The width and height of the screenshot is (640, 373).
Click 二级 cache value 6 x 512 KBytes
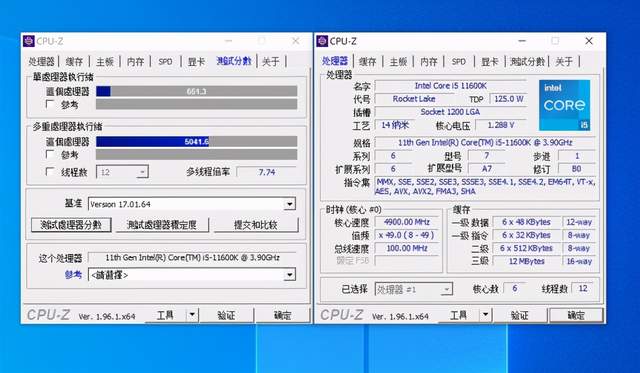tap(526, 248)
